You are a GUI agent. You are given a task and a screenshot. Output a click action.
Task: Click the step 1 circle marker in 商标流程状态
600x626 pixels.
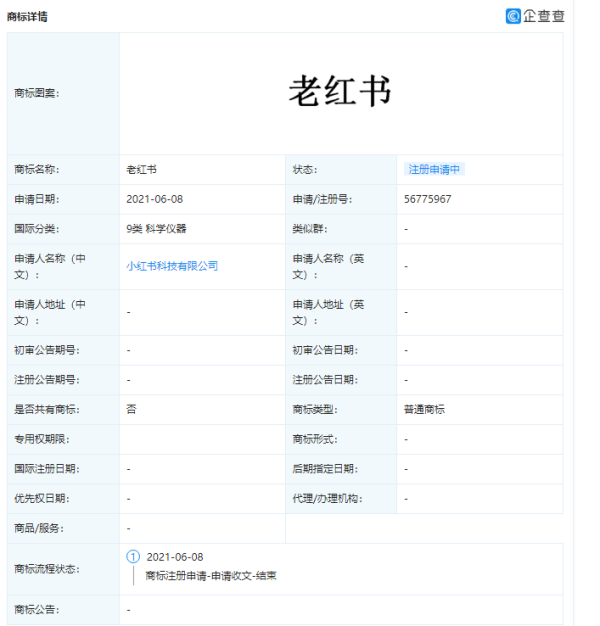tap(133, 557)
